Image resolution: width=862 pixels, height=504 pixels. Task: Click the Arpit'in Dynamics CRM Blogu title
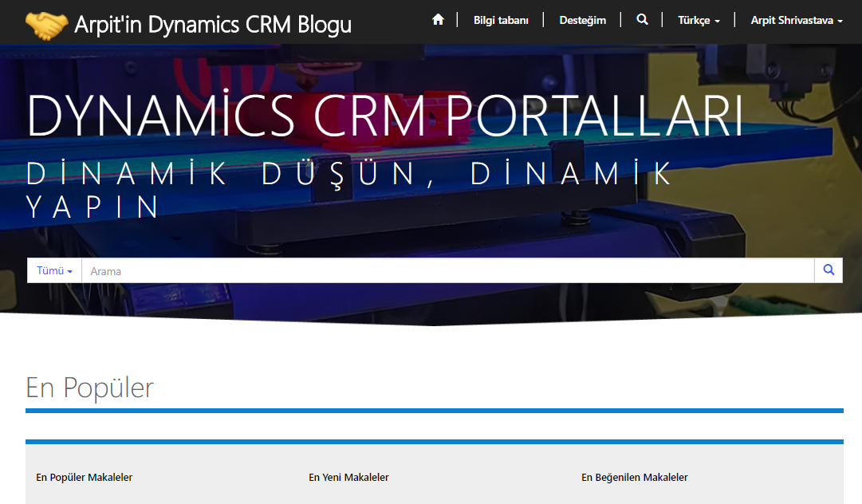pyautogui.click(x=213, y=25)
